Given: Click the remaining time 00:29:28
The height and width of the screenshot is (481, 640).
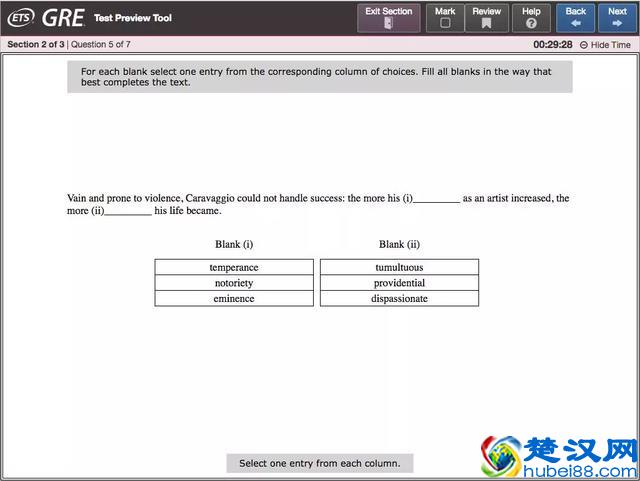Looking at the screenshot, I should [553, 45].
